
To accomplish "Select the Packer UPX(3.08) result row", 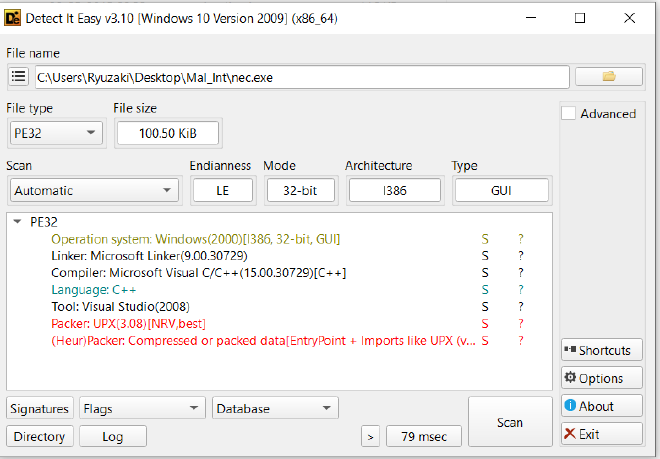I will point(135,324).
